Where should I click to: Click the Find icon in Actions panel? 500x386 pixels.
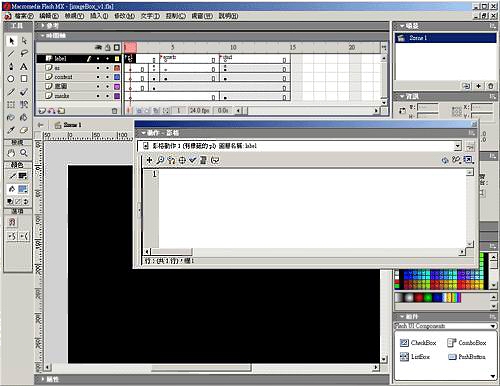coord(160,160)
